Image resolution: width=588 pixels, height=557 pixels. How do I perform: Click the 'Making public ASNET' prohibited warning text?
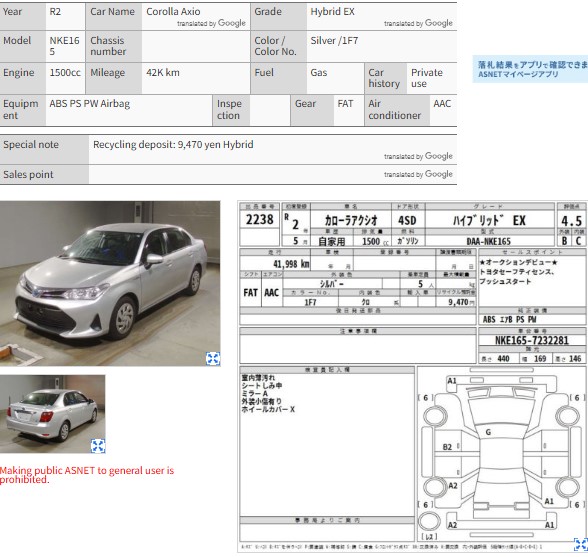pos(87,475)
